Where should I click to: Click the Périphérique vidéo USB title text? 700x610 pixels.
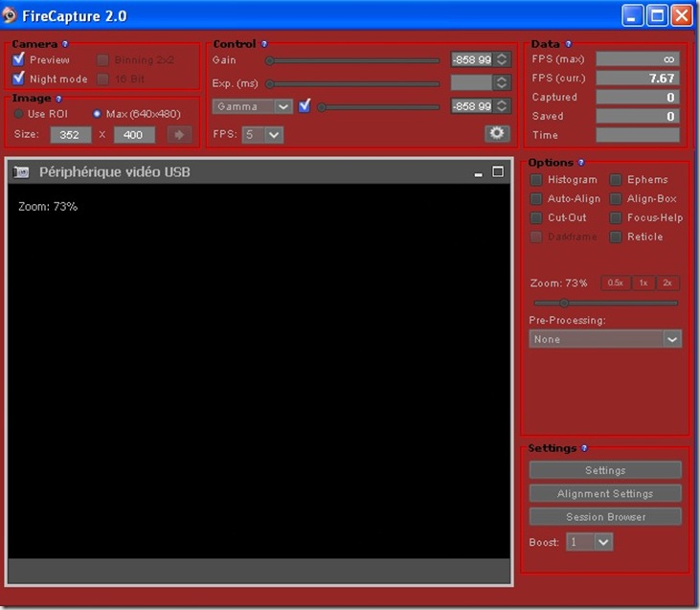point(115,172)
